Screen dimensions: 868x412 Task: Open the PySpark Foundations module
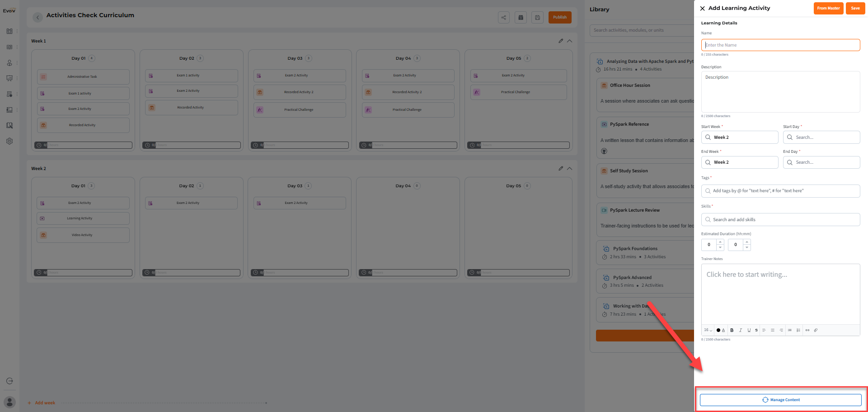pyautogui.click(x=645, y=252)
